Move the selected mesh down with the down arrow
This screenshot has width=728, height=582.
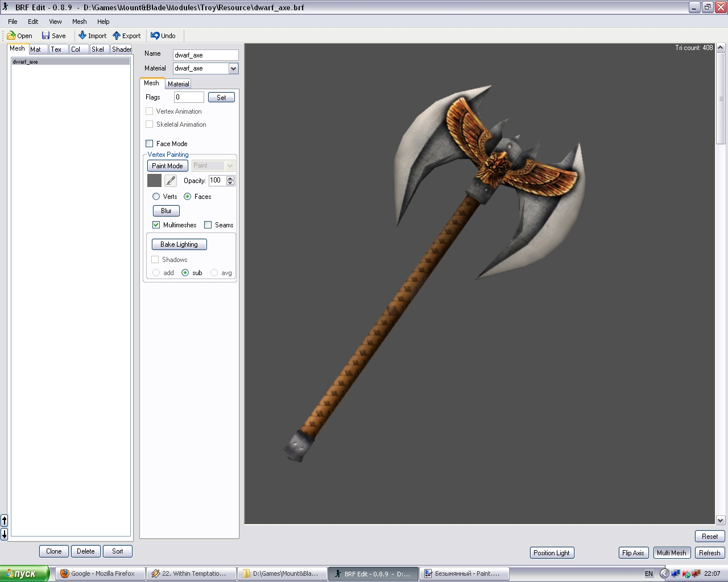[4, 534]
